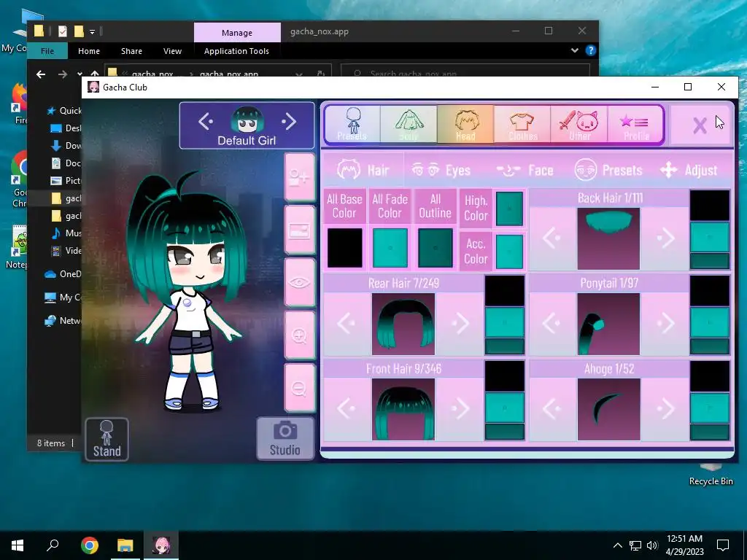Go to next Front Hair style
This screenshot has height=560, width=747.
click(460, 408)
